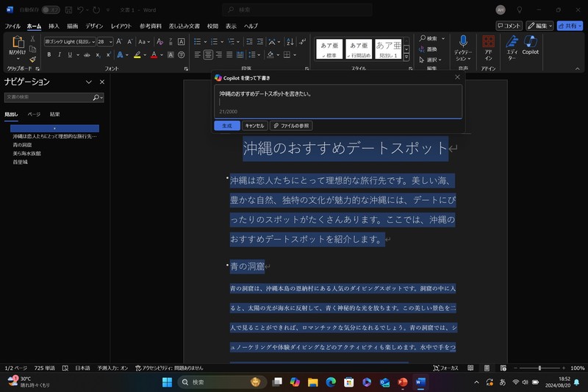The height and width of the screenshot is (392, 588).
Task: Increase paragraph indent
Action: click(260, 42)
